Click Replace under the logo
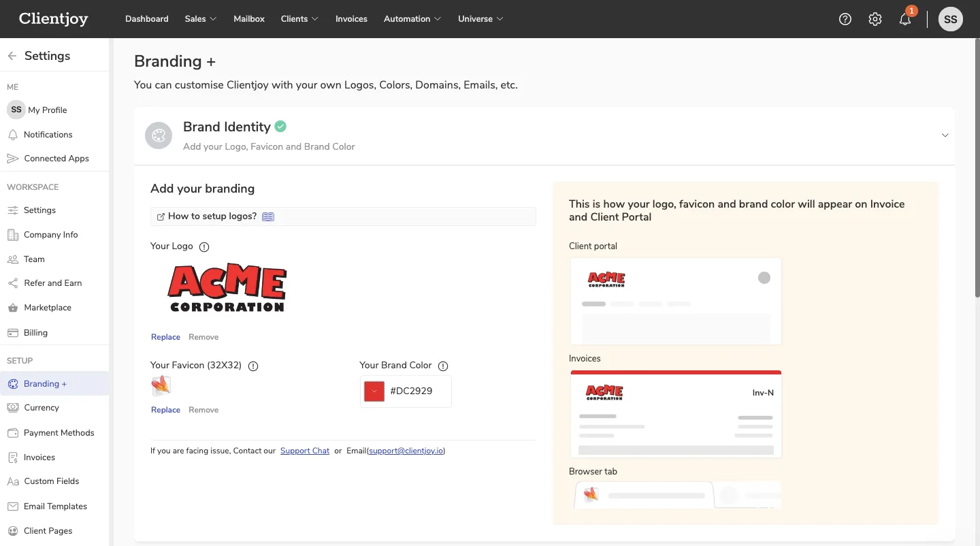 (165, 337)
